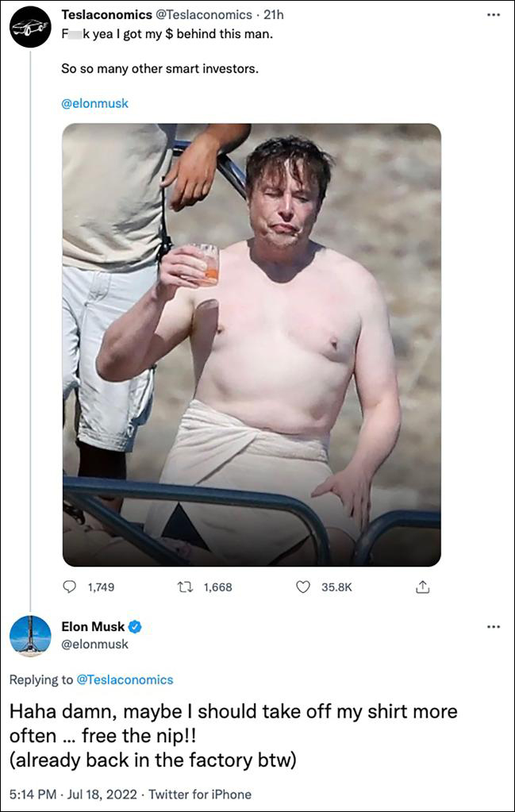Open the attached photo in the tweet

coord(252,344)
